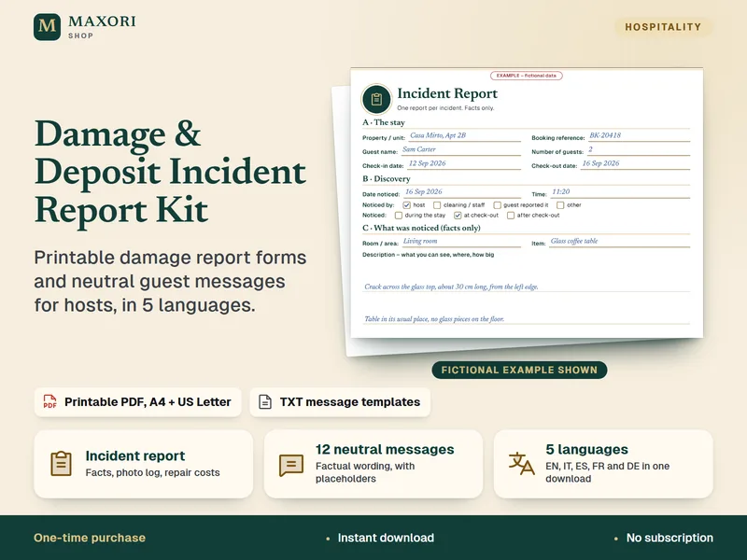This screenshot has height=560, width=747.
Task: Click the 'No subscription' footer text
Action: [669, 538]
